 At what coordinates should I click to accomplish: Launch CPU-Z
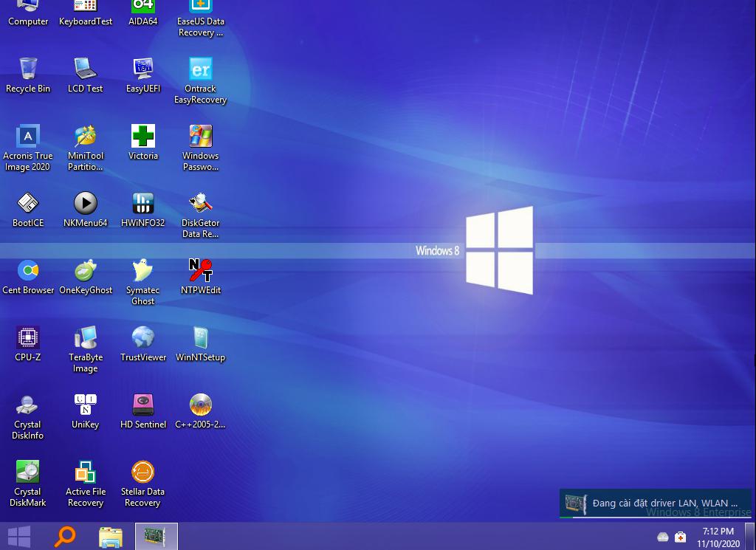coord(27,340)
